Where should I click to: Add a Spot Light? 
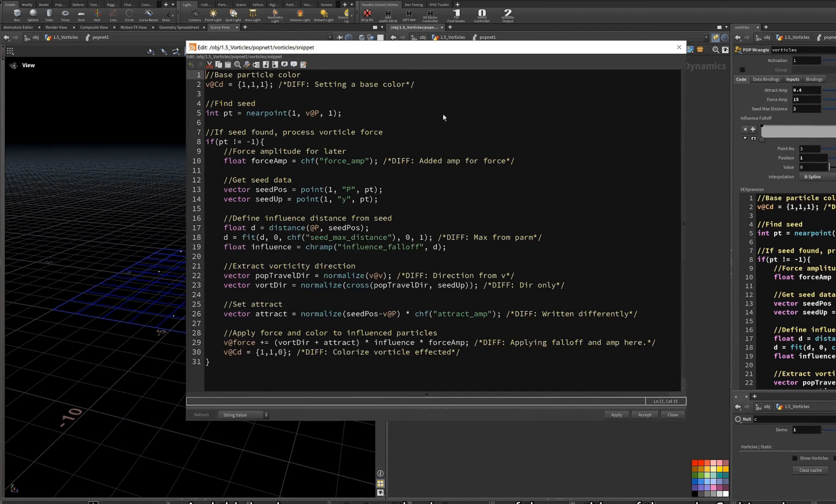pos(233,15)
